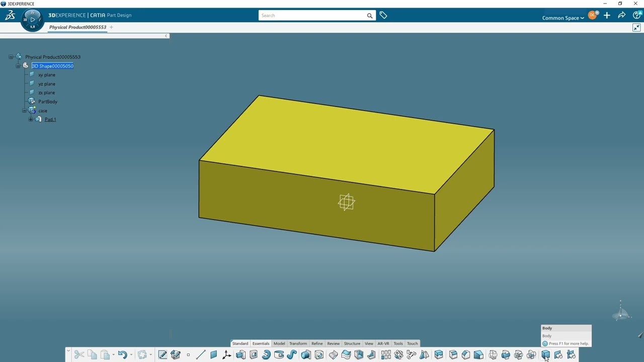
Task: Open the Standard toolbar tab
Action: [x=240, y=343]
